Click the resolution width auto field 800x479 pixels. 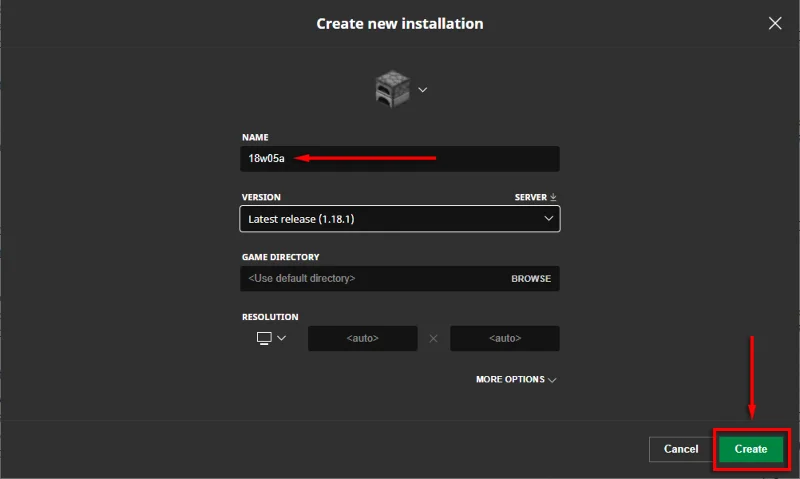click(363, 338)
